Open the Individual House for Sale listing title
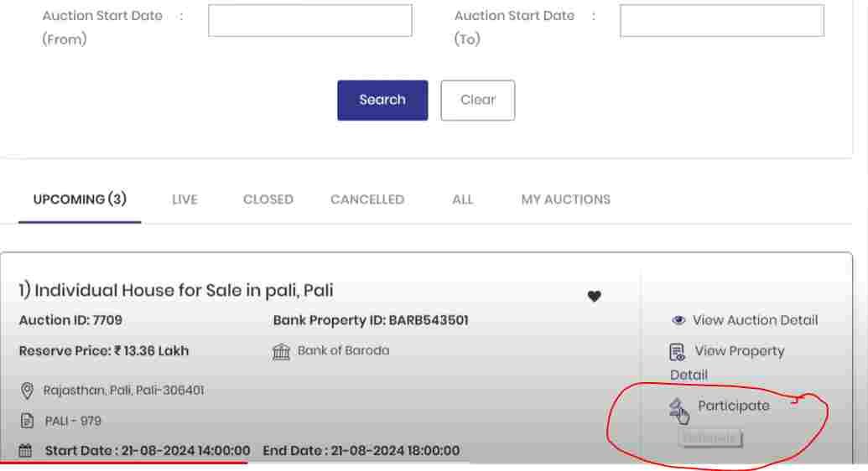 [x=176, y=290]
